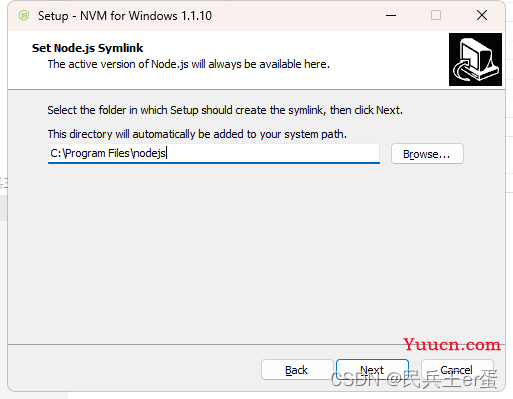Click the NVM logo in title bar
This screenshot has width=513, height=399.
tap(24, 16)
